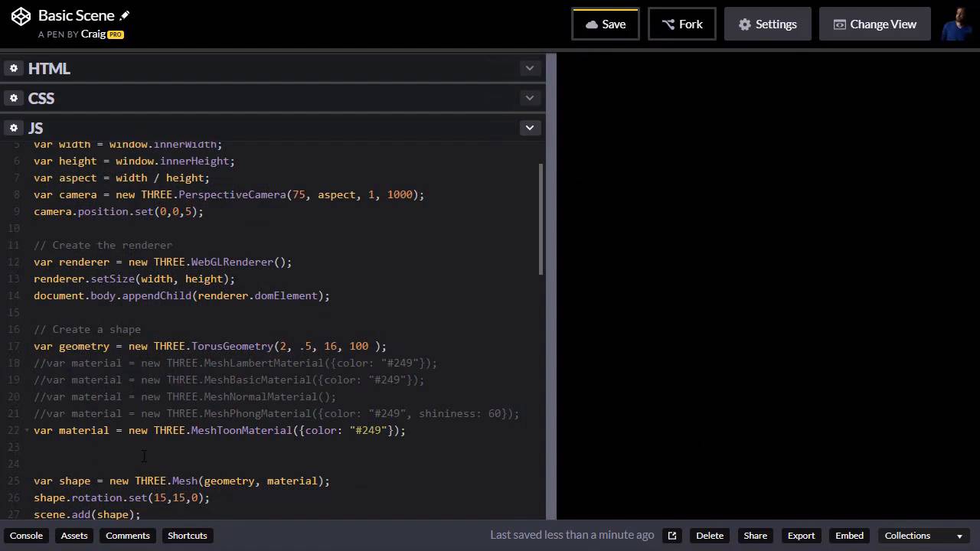
Task: Open HTML panel settings gear
Action: coord(14,69)
